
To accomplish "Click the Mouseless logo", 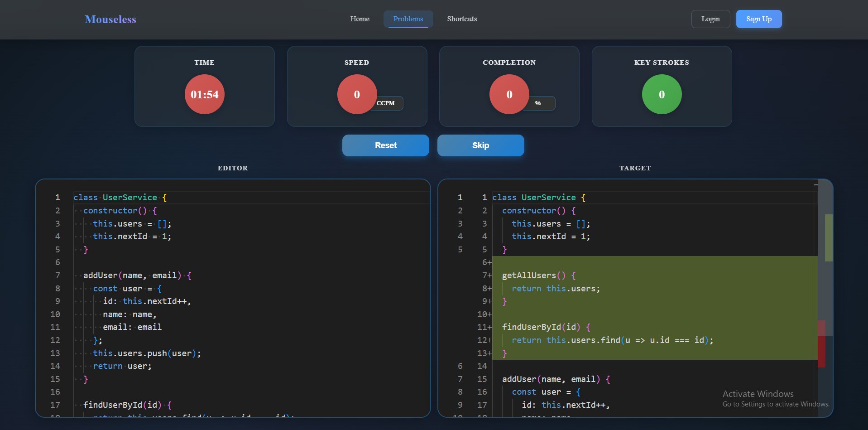I will point(110,19).
